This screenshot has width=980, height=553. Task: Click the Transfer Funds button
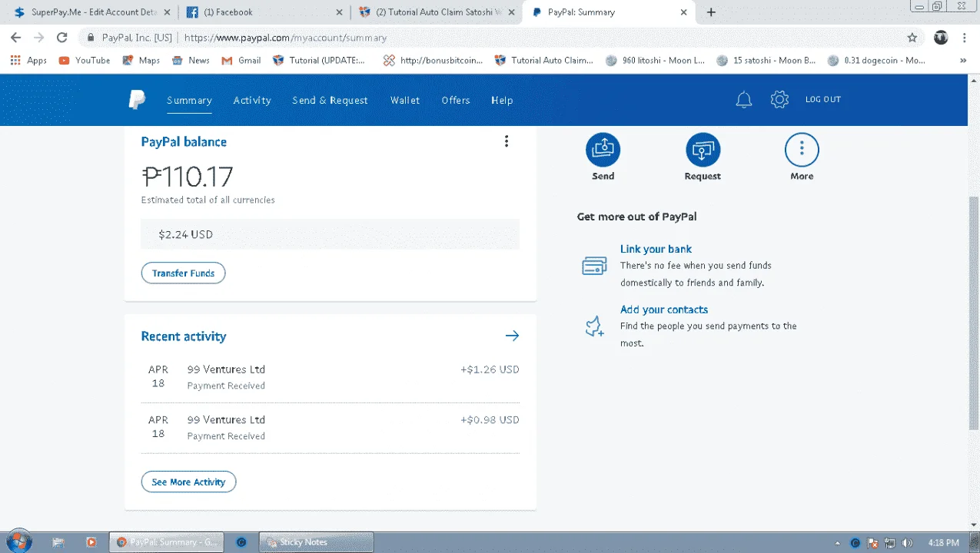point(183,273)
